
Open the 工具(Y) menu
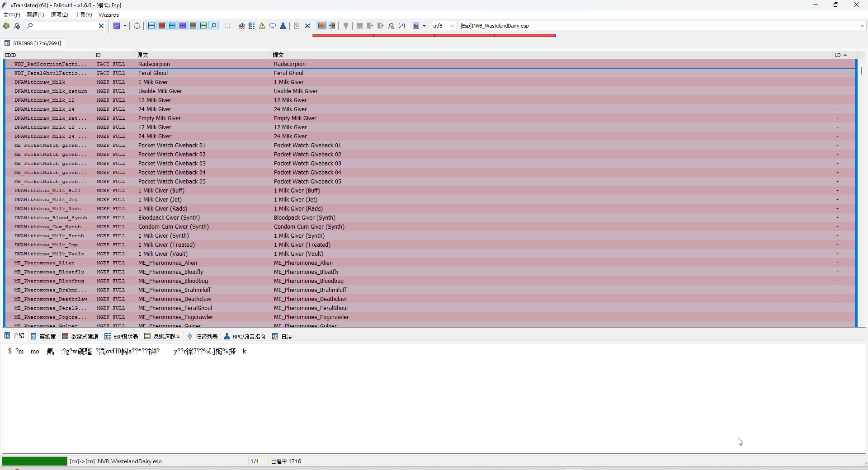click(x=83, y=15)
